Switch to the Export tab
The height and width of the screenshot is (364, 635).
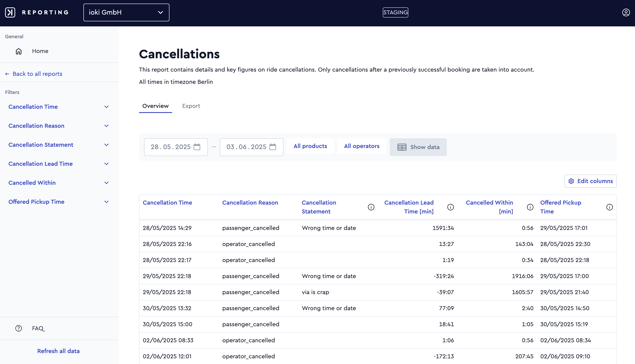[x=191, y=106]
